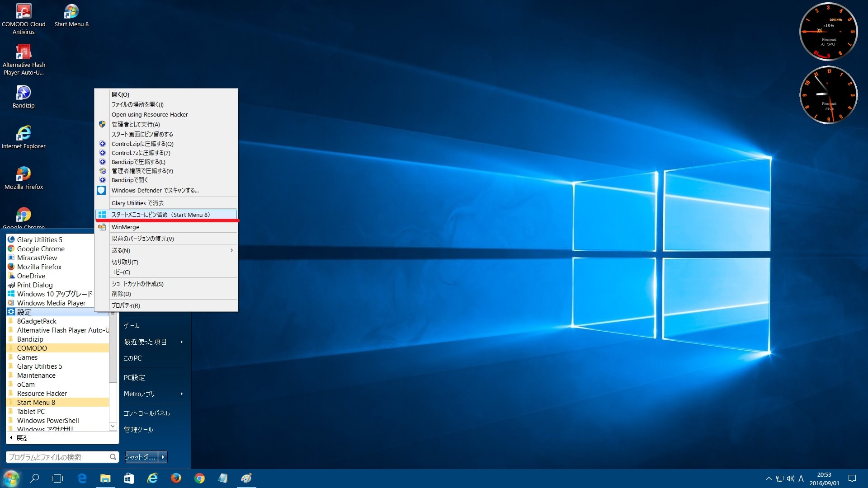Click 戻る back link in start menu
The width and height of the screenshot is (868, 488).
point(19,438)
